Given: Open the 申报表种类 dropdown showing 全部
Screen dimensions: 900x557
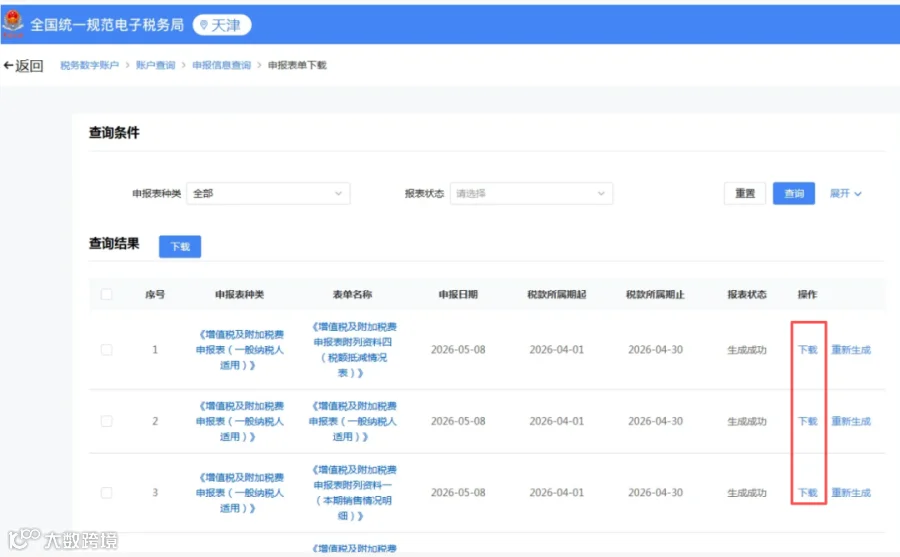Looking at the screenshot, I should 268,194.
